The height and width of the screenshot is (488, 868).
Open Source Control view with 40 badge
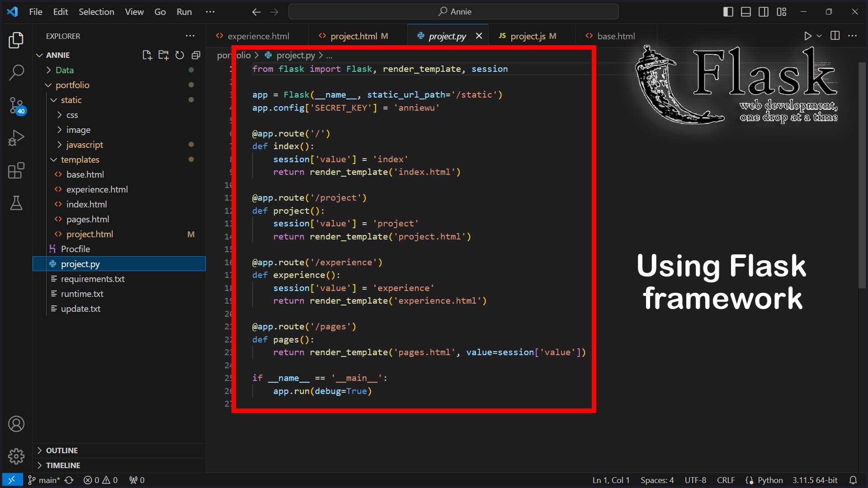[16, 105]
